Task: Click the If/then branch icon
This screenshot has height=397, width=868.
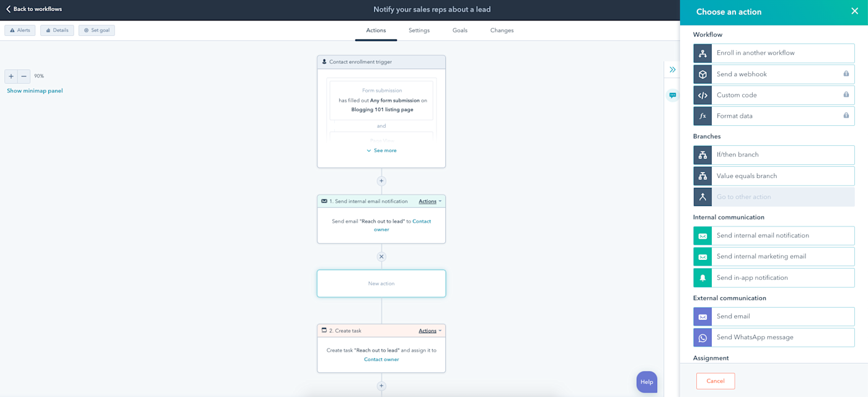Action: (702, 155)
